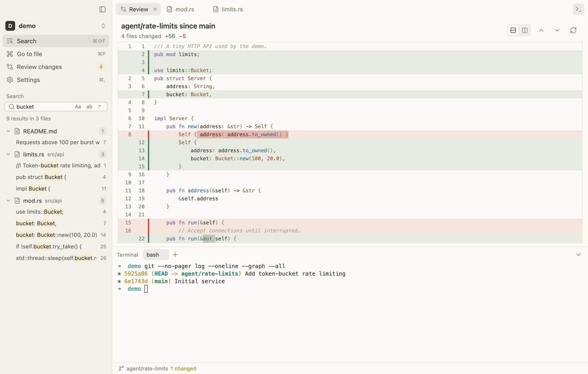The height and width of the screenshot is (374, 588).
Task: Open Review changes
Action: click(x=56, y=67)
